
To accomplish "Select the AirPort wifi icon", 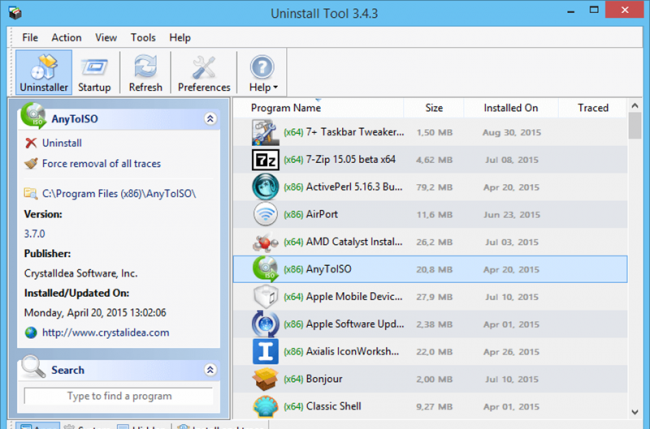I will 265,214.
